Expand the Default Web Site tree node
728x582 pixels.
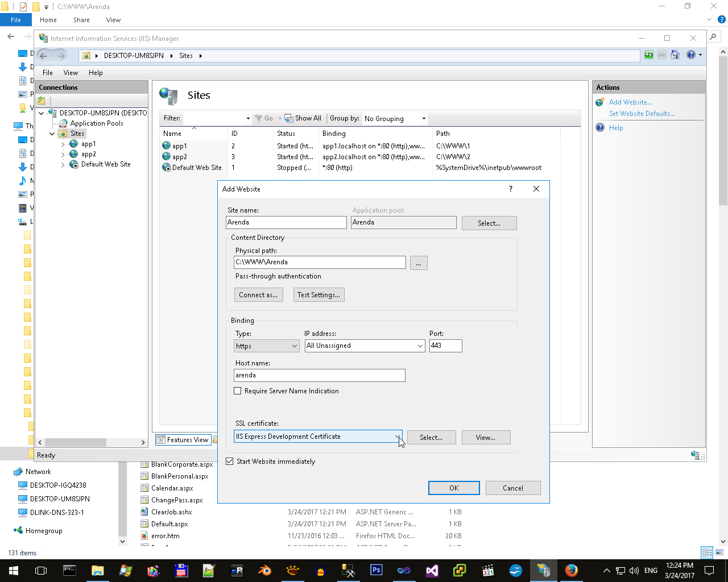click(x=63, y=165)
